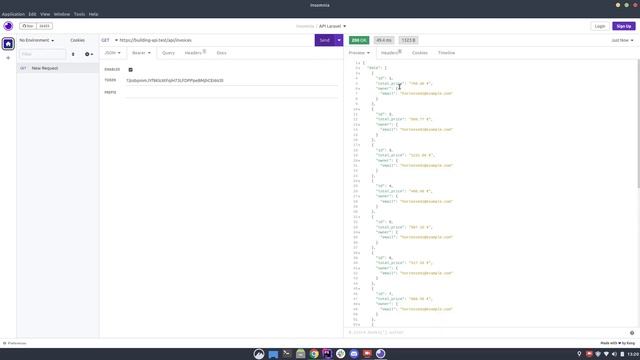
Task: Click the system clock
Action: (633, 354)
